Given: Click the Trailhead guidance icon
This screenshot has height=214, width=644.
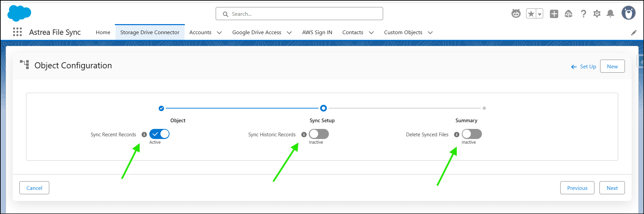Looking at the screenshot, I should point(568,14).
